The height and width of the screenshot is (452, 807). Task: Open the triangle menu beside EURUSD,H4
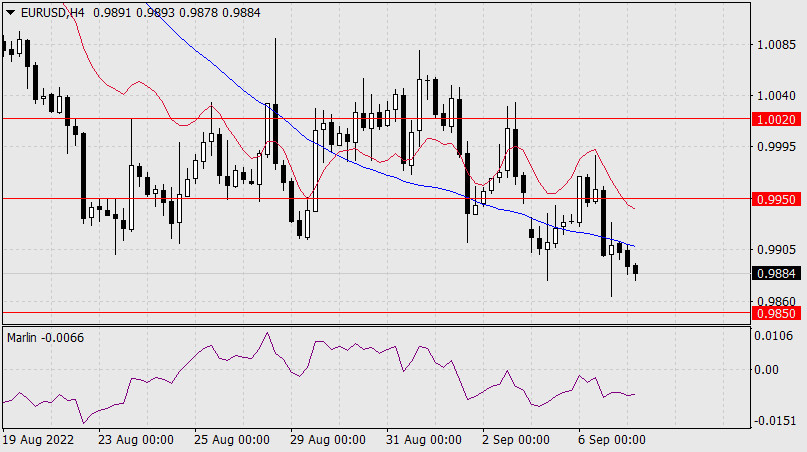coord(10,14)
